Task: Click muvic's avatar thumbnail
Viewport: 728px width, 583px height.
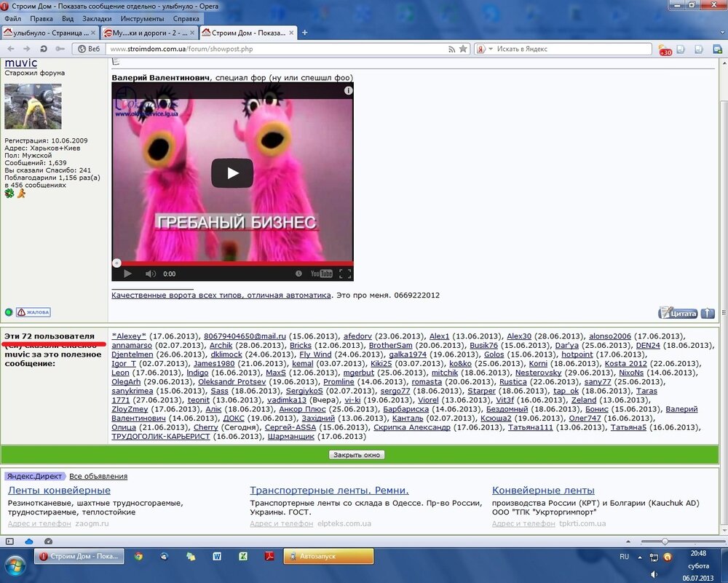Action: click(33, 106)
